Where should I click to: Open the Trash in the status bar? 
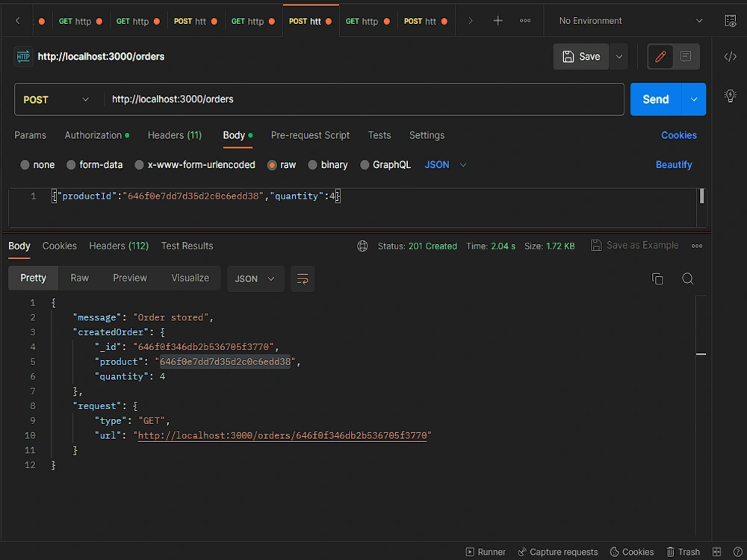683,552
